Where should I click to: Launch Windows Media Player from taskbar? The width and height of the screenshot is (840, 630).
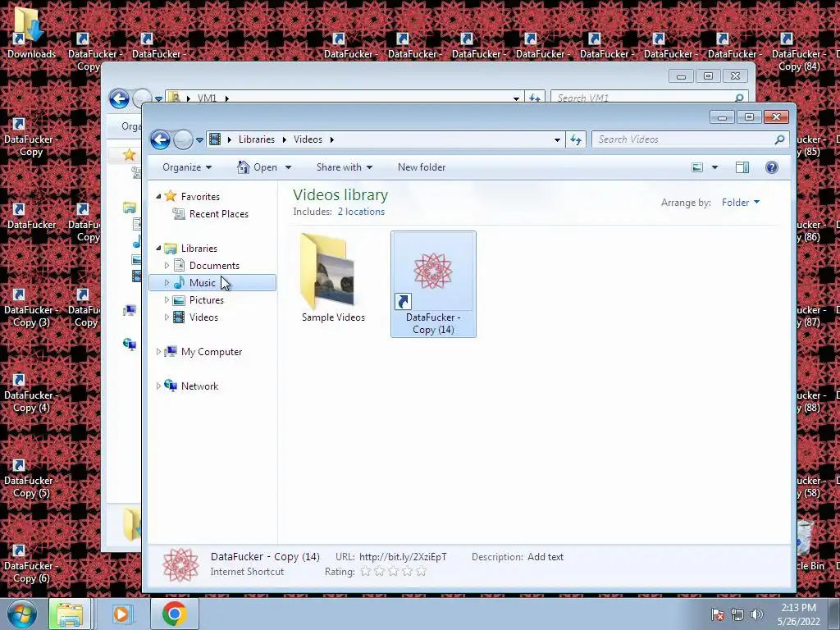[121, 614]
